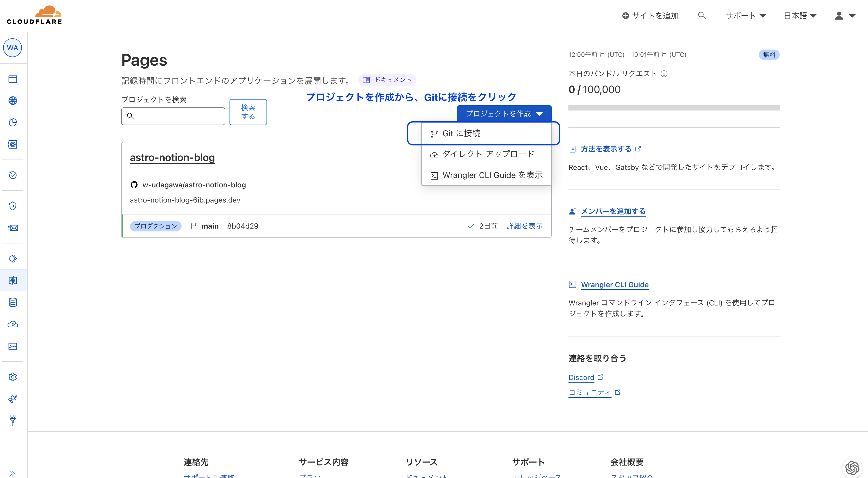This screenshot has height=478, width=868.
Task: Click the settings gear sidebar icon
Action: [13, 377]
